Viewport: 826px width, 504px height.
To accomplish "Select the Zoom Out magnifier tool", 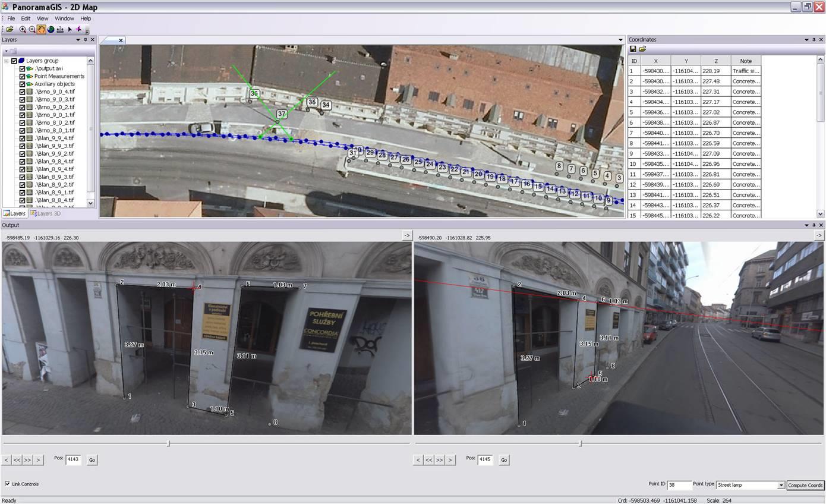I will click(32, 29).
